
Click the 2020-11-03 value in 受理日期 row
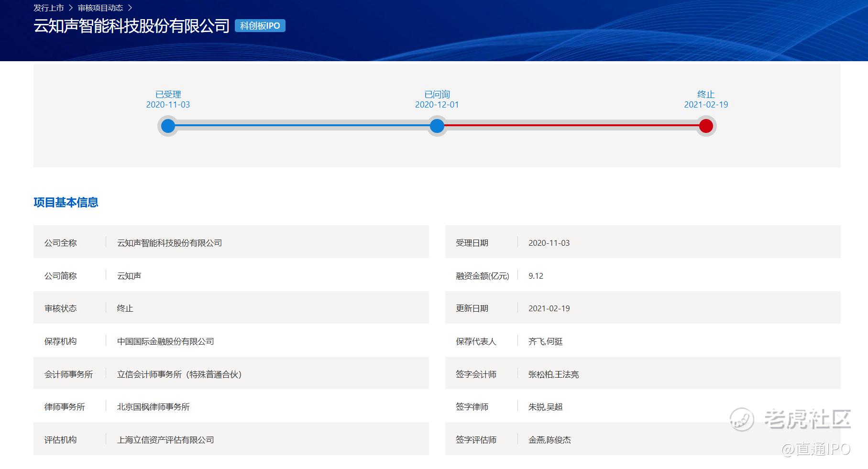click(x=549, y=243)
